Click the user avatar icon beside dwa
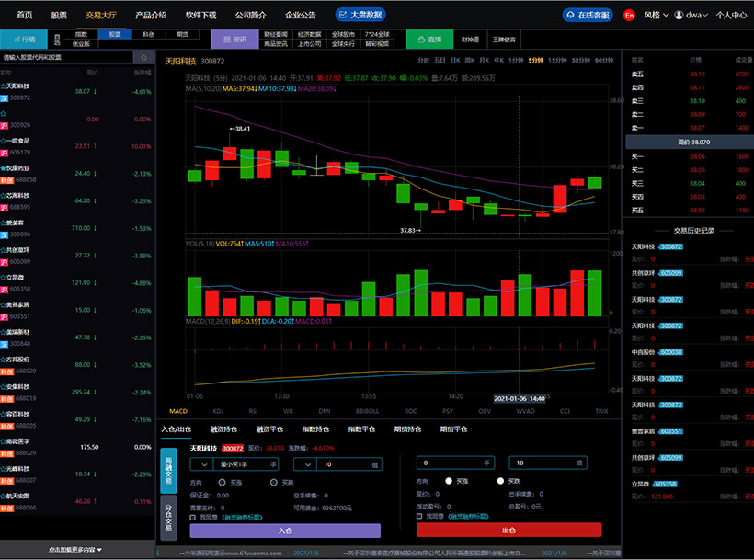Screen dimensions: 754x560 point(680,15)
